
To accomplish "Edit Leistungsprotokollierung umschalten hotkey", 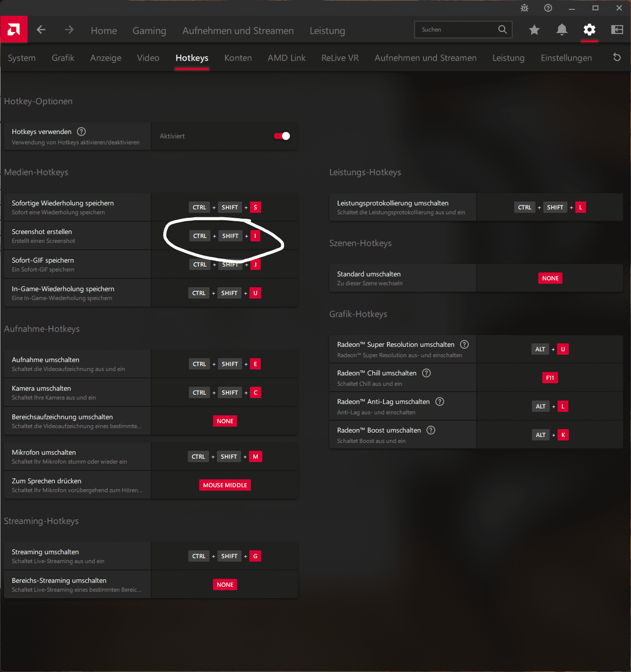I will click(550, 207).
